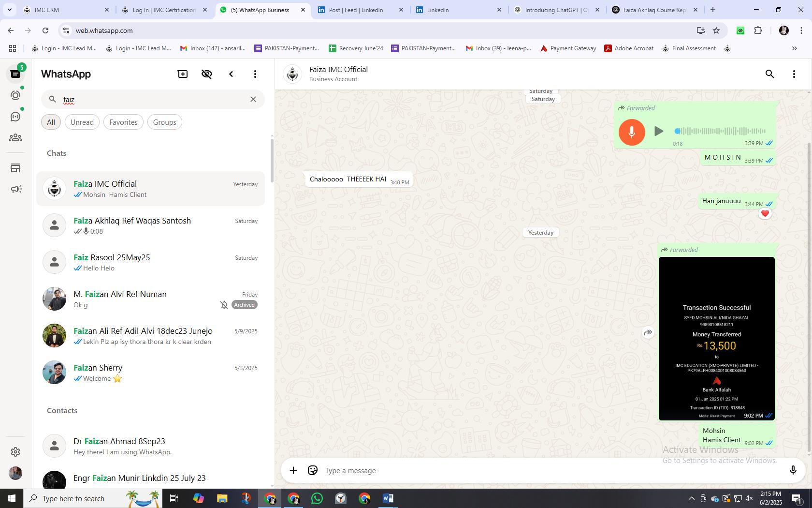Open the Channels icon in WhatsApp sidebar
Screen dimensions: 812x508
tap(15, 117)
